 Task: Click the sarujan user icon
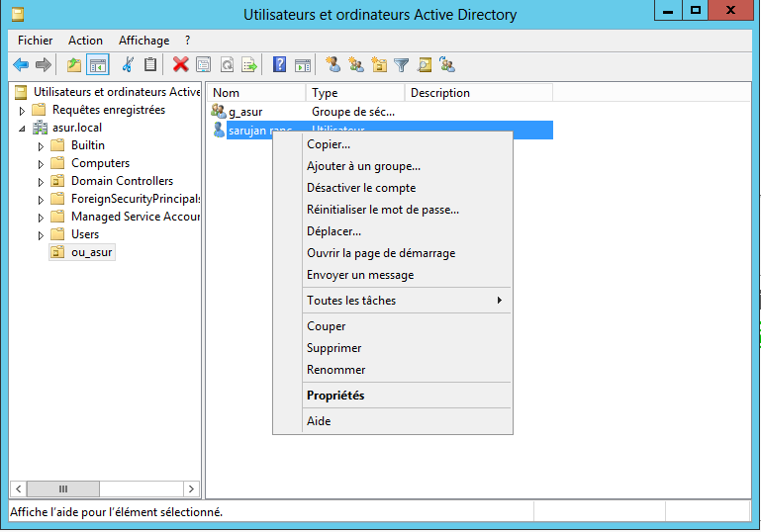coord(219,130)
